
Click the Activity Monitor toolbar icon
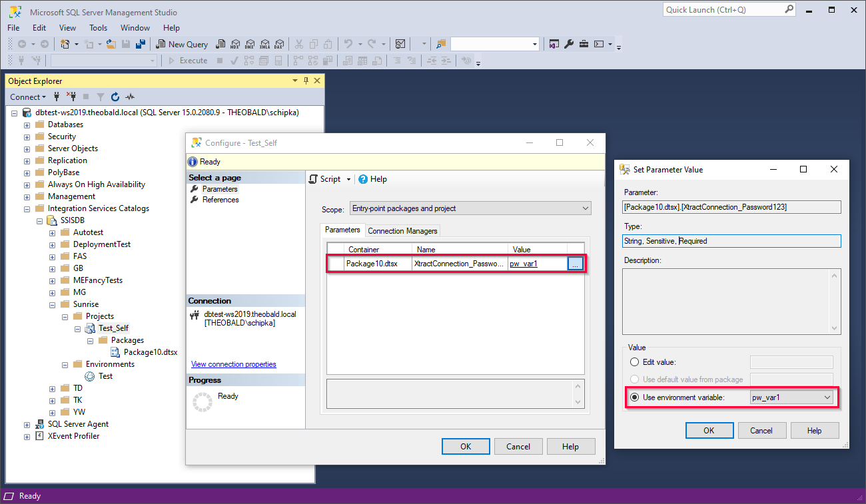pos(400,44)
